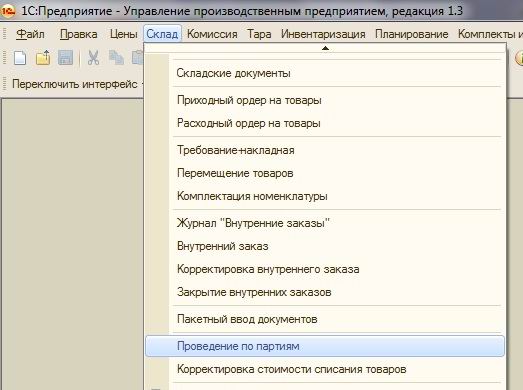523x390 pixels.
Task: Collapse the open Склад menu
Action: tap(162, 34)
